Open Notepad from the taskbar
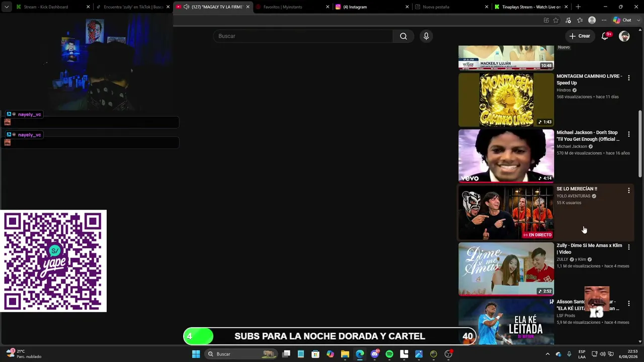This screenshot has height=362, width=644. tap(301, 354)
